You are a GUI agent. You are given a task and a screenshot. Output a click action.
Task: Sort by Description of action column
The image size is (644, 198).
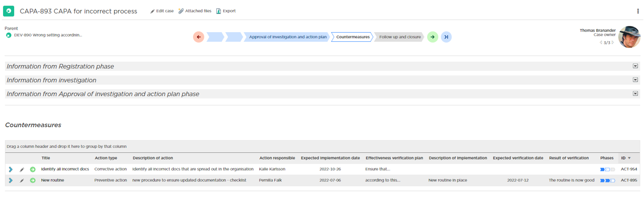(153, 158)
